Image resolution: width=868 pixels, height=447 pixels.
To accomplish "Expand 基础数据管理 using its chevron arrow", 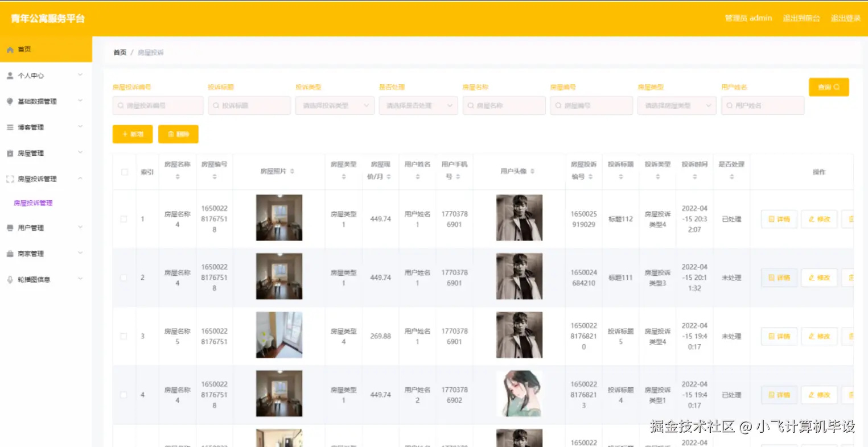I will pyautogui.click(x=80, y=101).
